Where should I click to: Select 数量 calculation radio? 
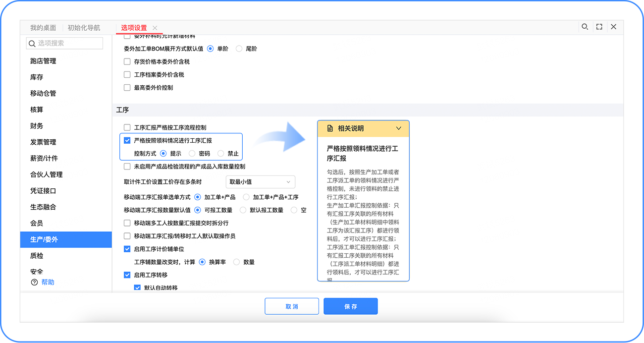pos(236,262)
